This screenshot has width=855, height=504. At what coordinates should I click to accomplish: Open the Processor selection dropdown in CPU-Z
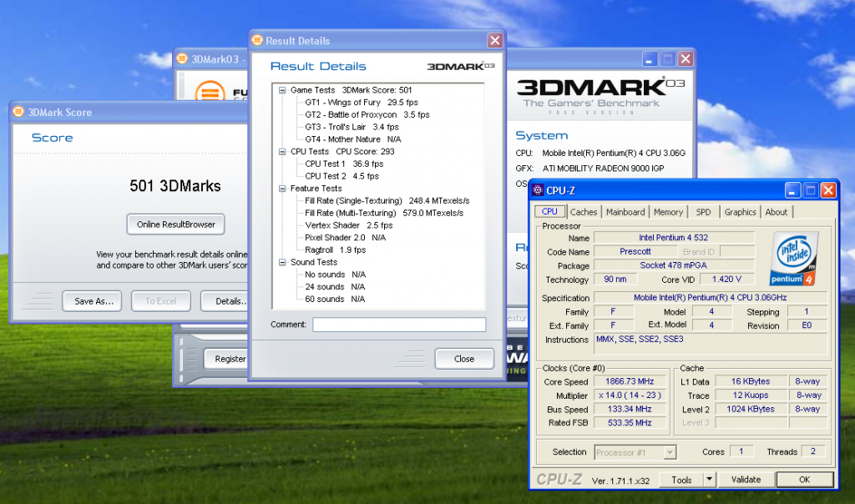(x=670, y=452)
